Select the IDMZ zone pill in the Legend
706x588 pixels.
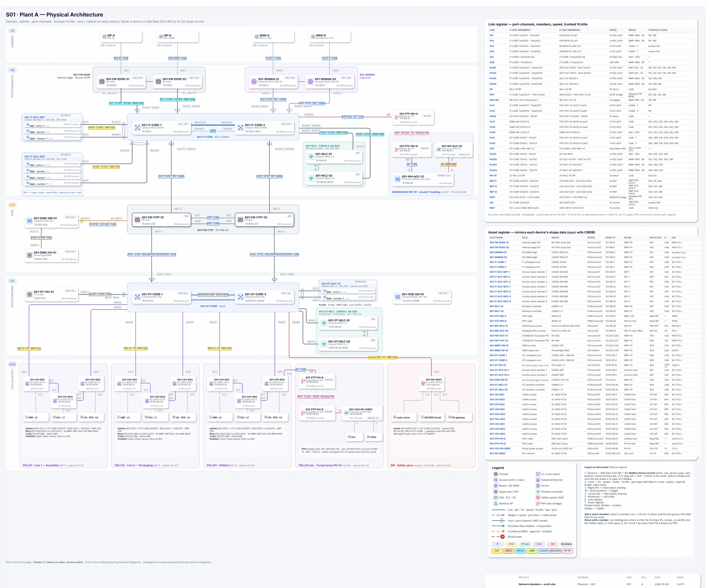(x=511, y=544)
